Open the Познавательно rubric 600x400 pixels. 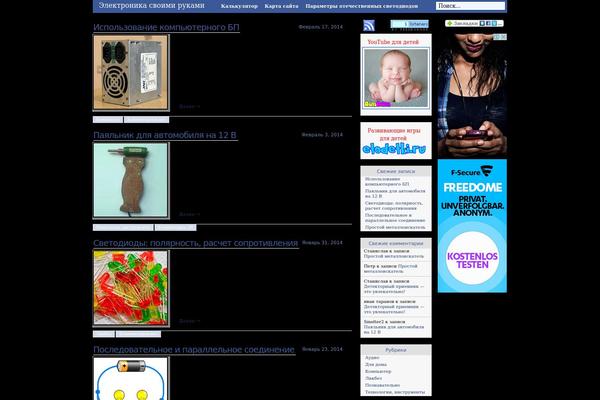[382, 385]
